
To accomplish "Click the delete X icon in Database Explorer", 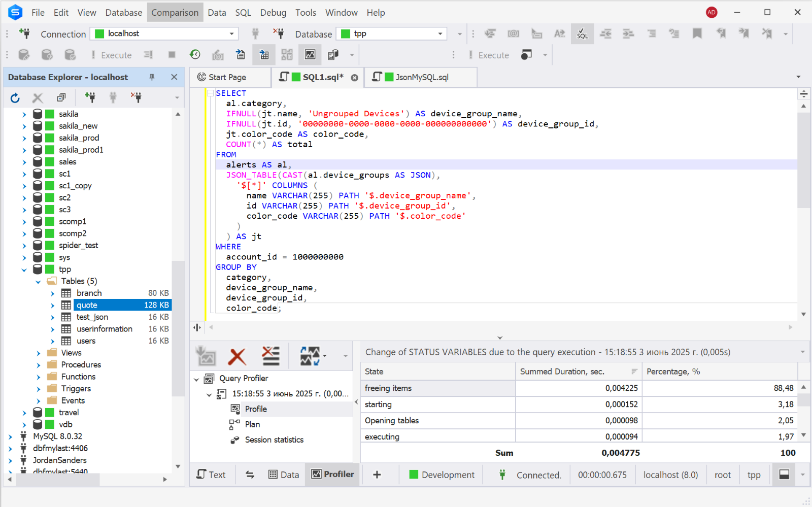I will (x=38, y=97).
